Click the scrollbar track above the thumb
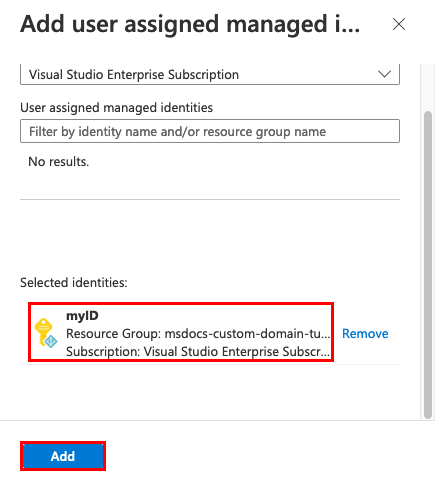 pos(428,87)
